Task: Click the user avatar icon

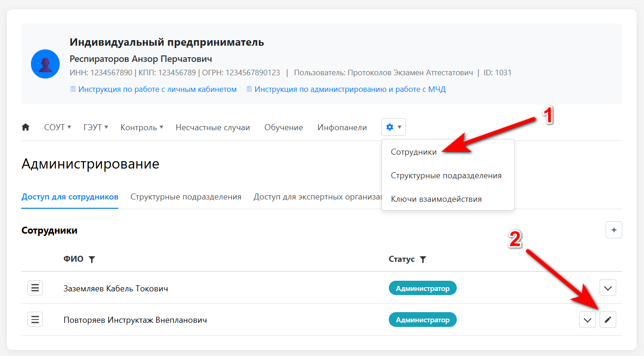Action: (x=45, y=64)
